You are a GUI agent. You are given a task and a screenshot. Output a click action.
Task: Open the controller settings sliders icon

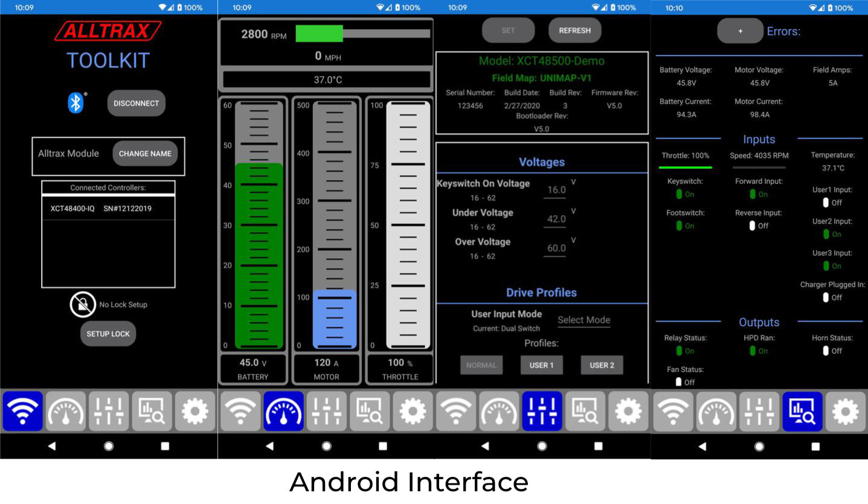542,411
